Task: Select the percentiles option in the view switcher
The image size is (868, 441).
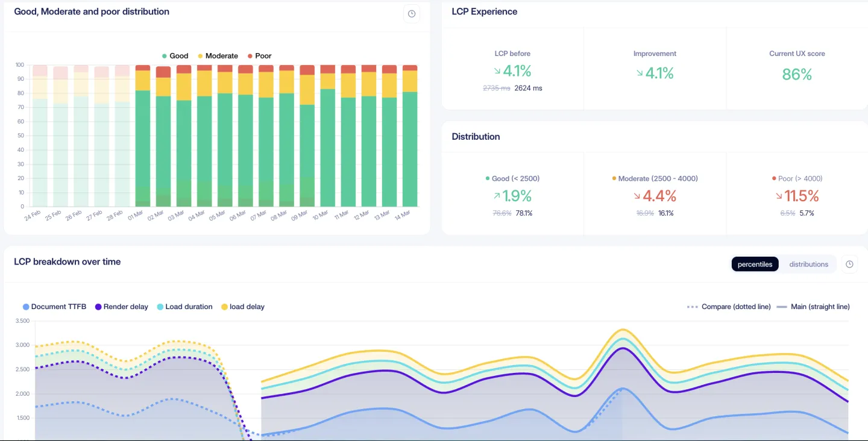Action: click(755, 264)
